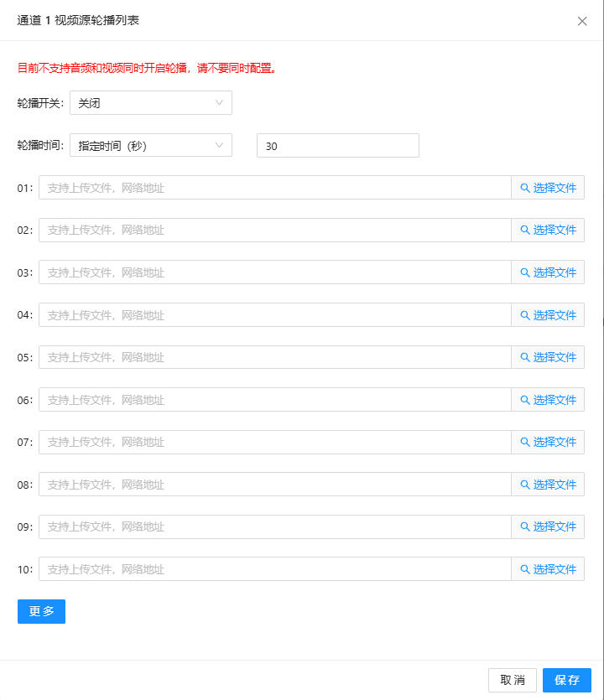
Task: Click the 06 source address input field
Action: point(275,400)
